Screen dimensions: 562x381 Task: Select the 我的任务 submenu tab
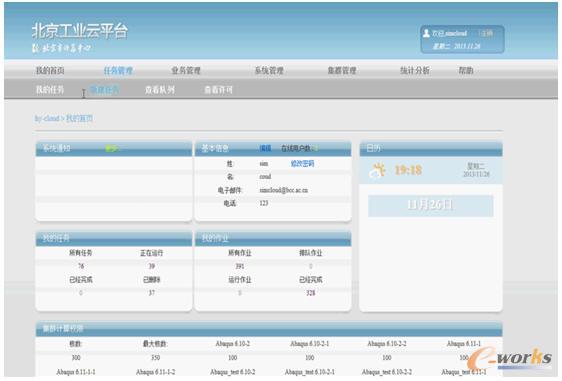click(50, 90)
